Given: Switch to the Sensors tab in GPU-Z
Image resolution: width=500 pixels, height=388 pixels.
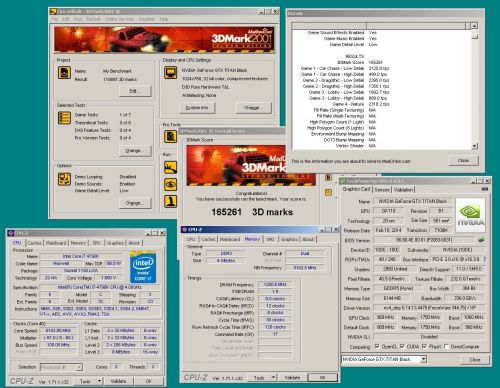Looking at the screenshot, I should pos(382,190).
